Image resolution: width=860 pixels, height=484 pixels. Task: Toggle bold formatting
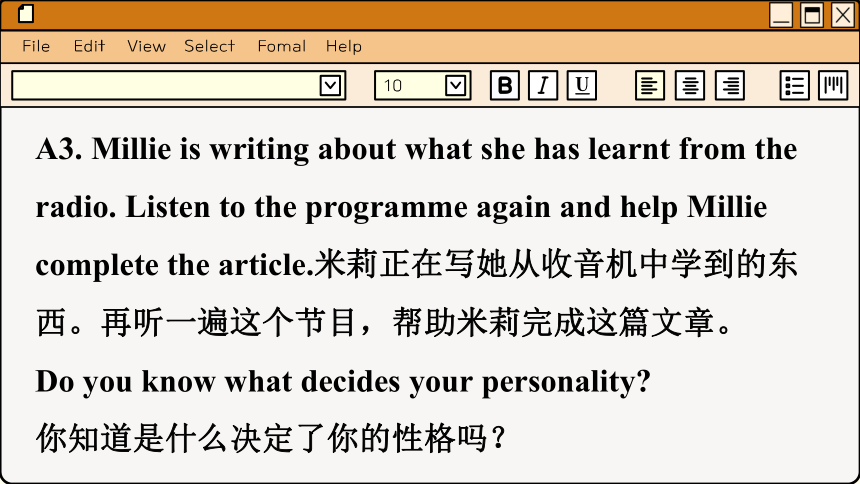coord(505,85)
